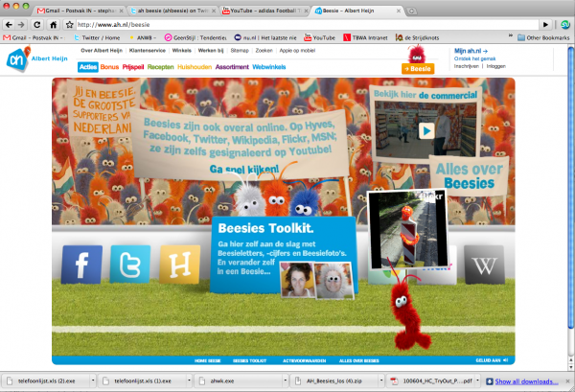This screenshot has width=575, height=392.
Task: Switch to the ah beesie Twitter tab
Action: [x=173, y=11]
